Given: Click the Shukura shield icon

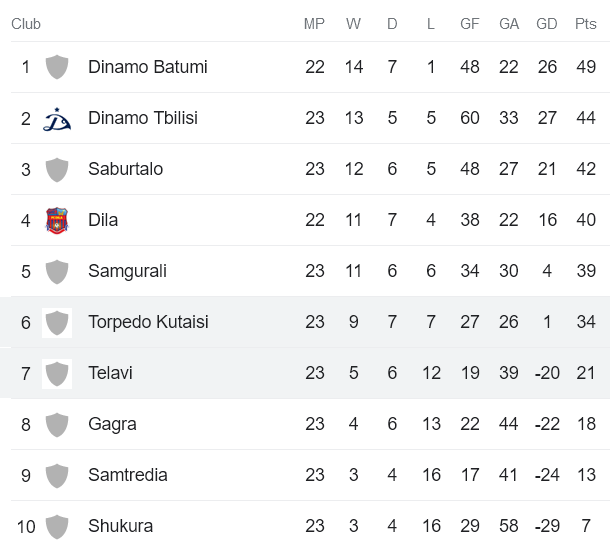Looking at the screenshot, I should pyautogui.click(x=57, y=527).
